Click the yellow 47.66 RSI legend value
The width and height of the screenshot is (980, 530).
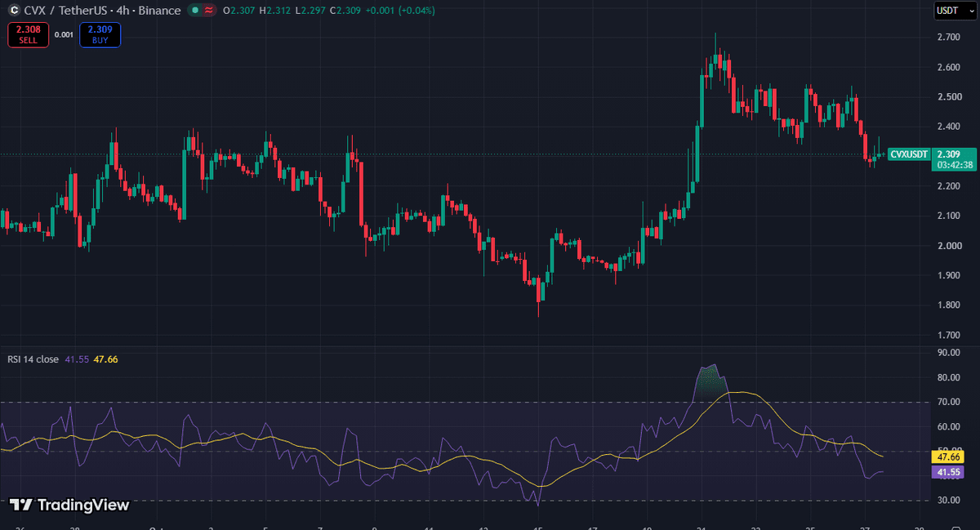tap(106, 359)
